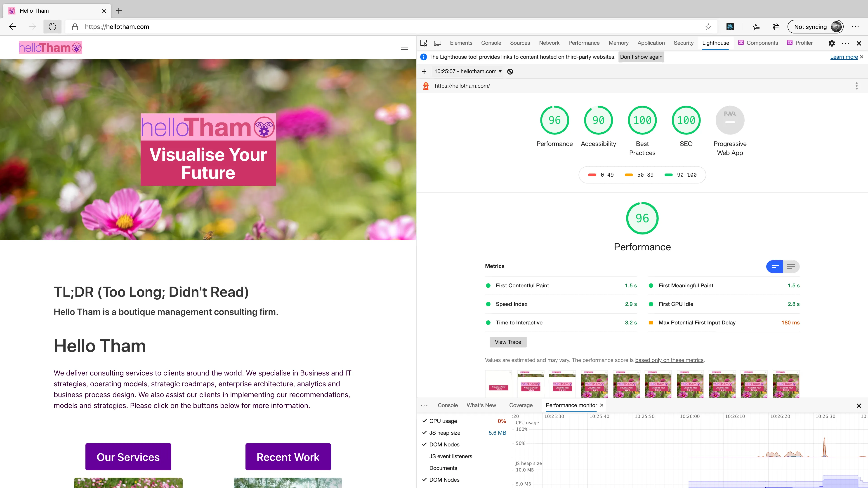Click the browser address bar URL
The image size is (868, 488).
(x=117, y=27)
